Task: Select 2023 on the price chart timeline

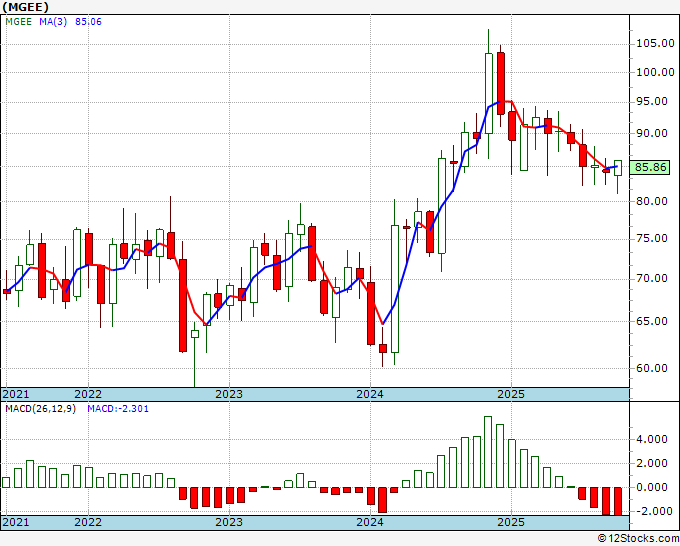Action: [x=229, y=394]
